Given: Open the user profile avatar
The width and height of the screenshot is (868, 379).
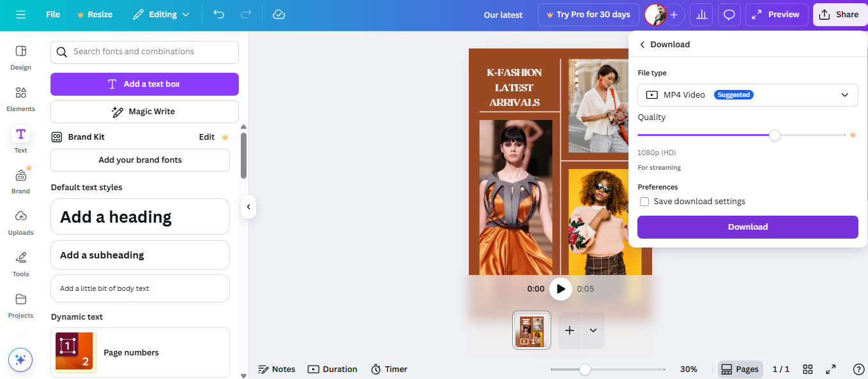Looking at the screenshot, I should coord(655,15).
